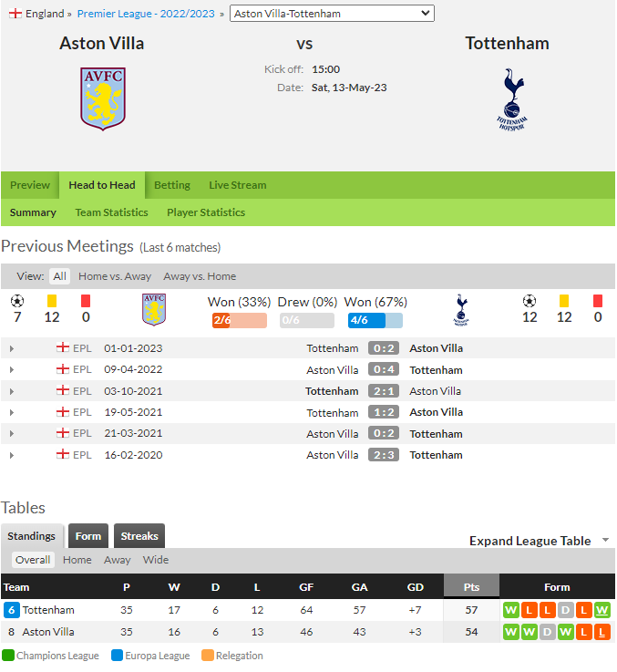Open the Premier League - 2022/2023 link
Image resolution: width=617 pixels, height=672 pixels.
coord(146,14)
